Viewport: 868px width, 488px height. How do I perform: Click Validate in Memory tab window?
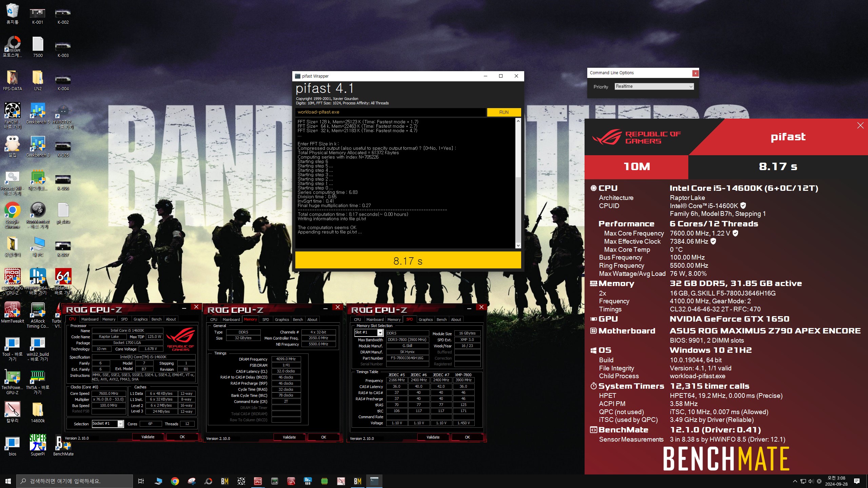(289, 437)
